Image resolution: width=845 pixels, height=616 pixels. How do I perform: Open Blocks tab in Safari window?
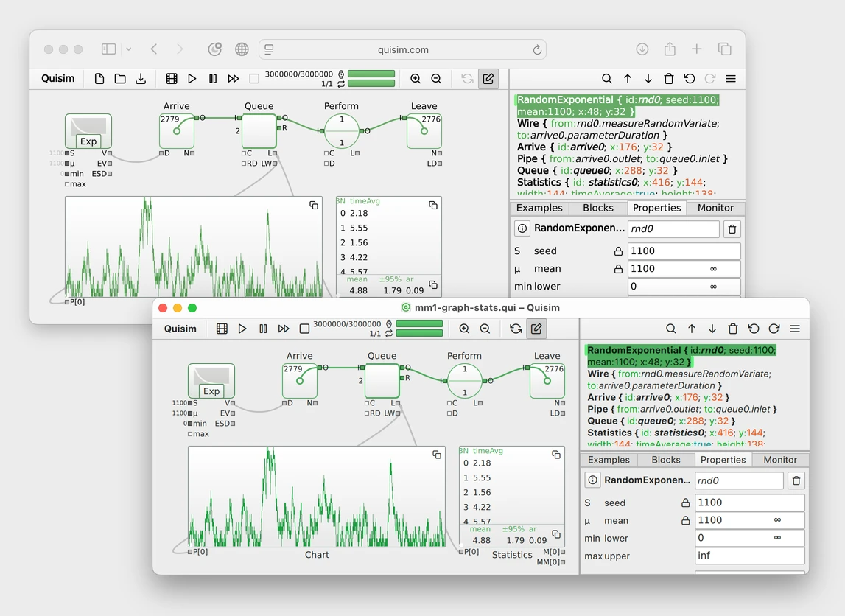[x=597, y=208]
